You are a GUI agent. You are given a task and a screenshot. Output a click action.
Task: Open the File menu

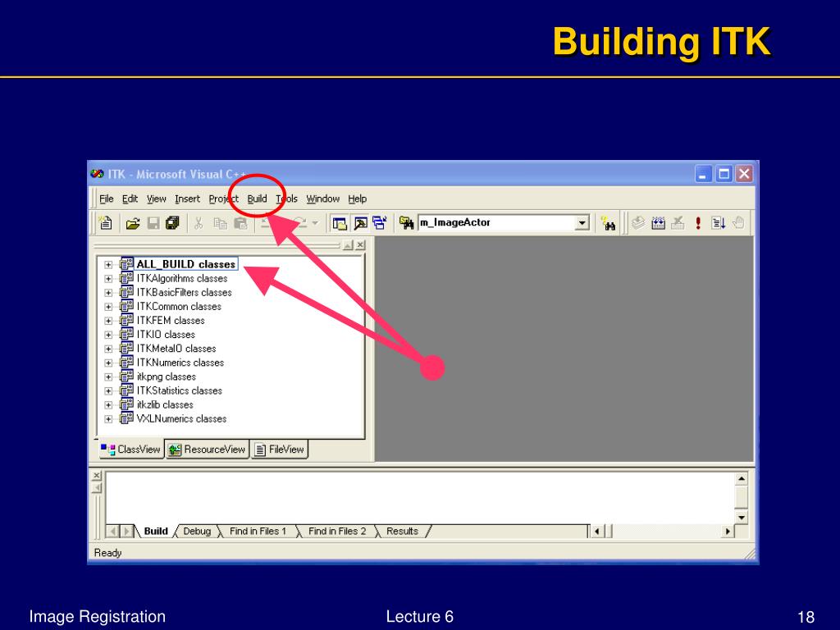106,199
